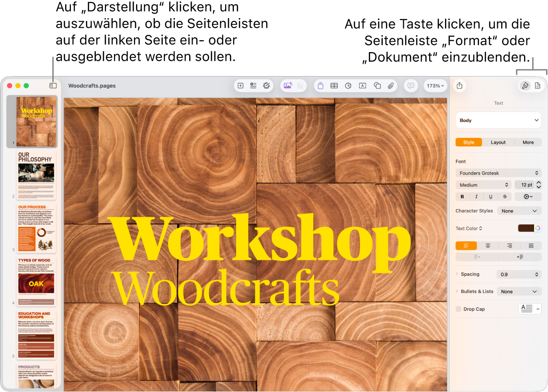Insert a text box from toolbar

(363, 86)
